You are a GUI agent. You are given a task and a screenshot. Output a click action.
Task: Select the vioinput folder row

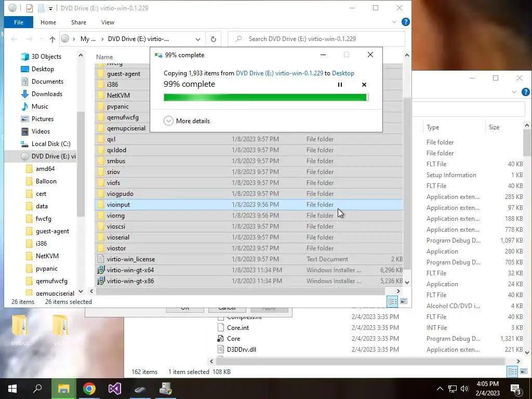coord(249,205)
